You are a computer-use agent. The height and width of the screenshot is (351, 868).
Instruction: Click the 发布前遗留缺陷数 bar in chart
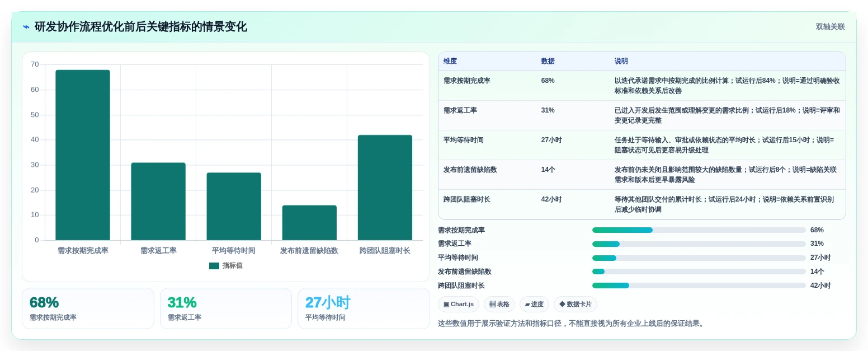click(309, 223)
